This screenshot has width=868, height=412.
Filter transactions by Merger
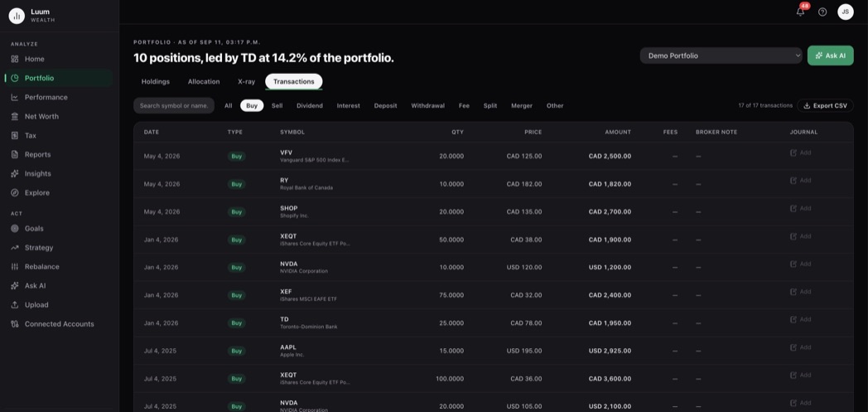pyautogui.click(x=522, y=106)
